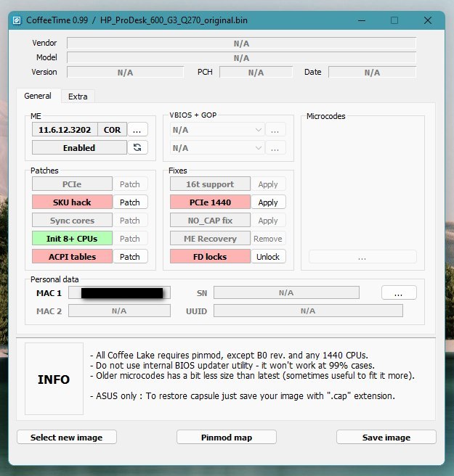Click Select new image button

(67, 437)
